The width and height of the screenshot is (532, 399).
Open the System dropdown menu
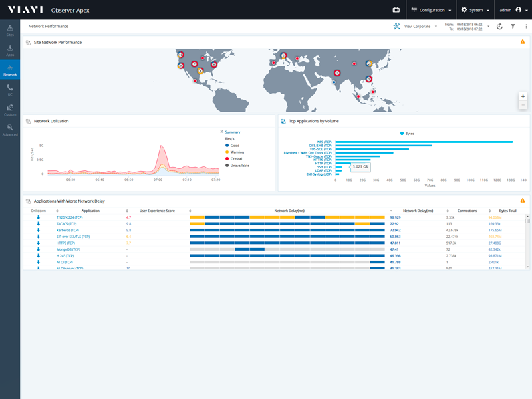coord(475,10)
